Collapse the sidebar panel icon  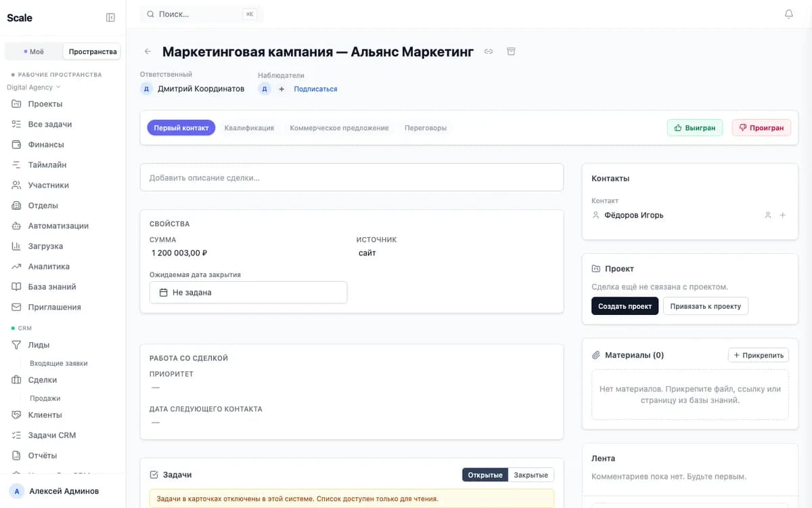tap(111, 18)
